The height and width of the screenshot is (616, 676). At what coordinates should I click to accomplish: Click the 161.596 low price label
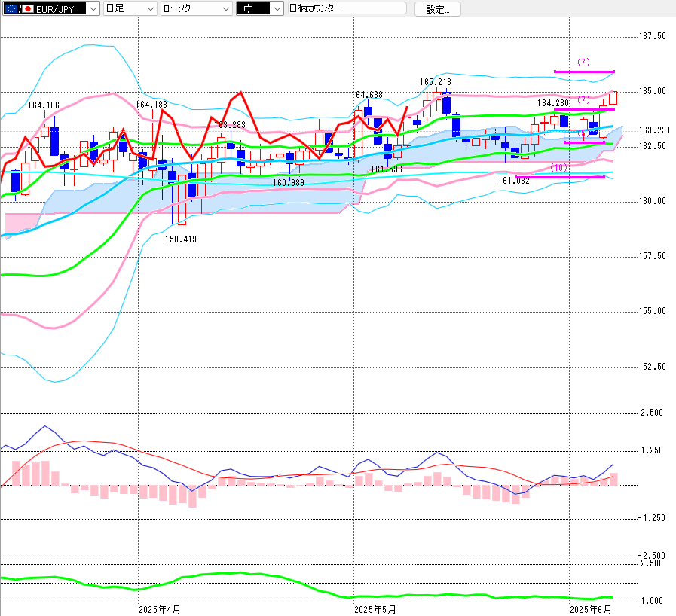coord(387,169)
